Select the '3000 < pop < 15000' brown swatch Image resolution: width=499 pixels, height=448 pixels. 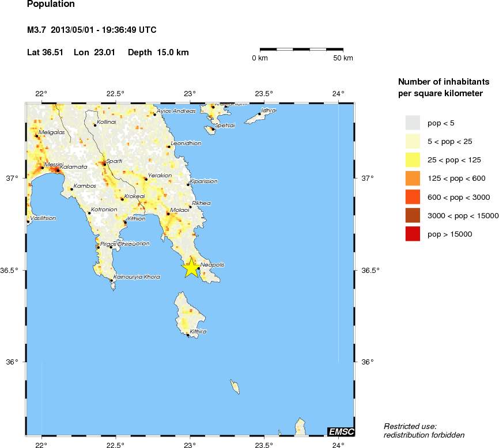(413, 216)
